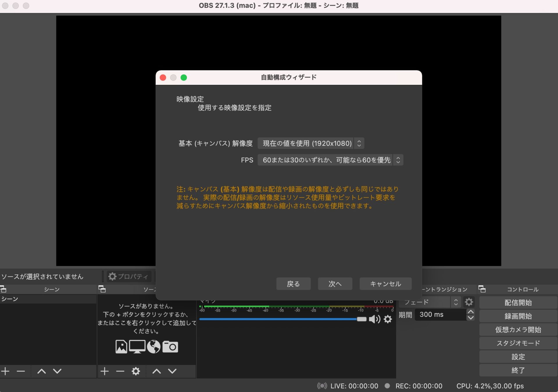Click 終了 to exit OBS
The height and width of the screenshot is (392, 558).
pyautogui.click(x=518, y=370)
